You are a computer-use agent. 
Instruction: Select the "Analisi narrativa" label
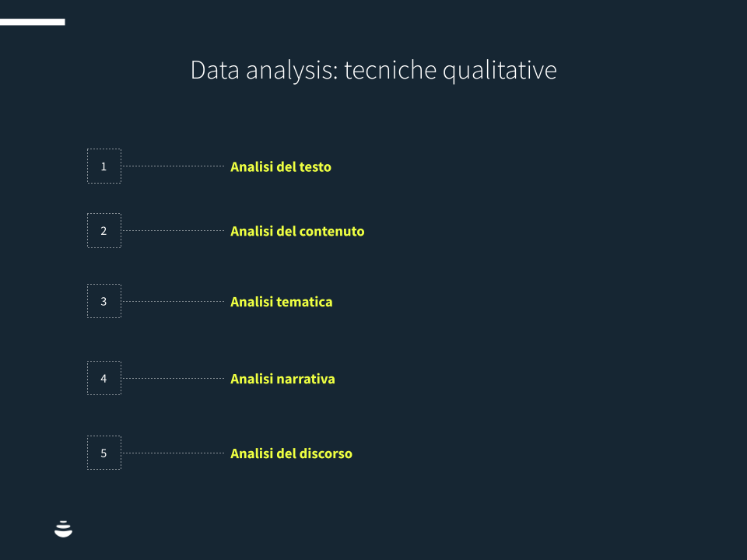coord(282,379)
